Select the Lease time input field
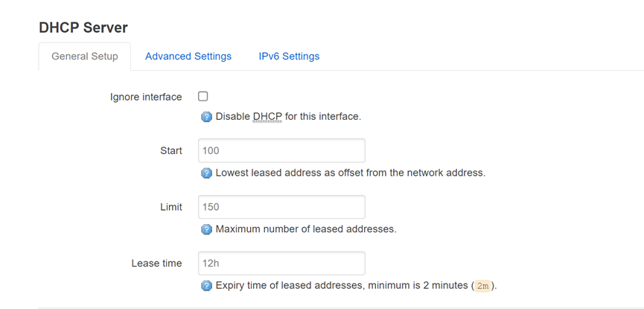This screenshot has height=309, width=644. [281, 264]
